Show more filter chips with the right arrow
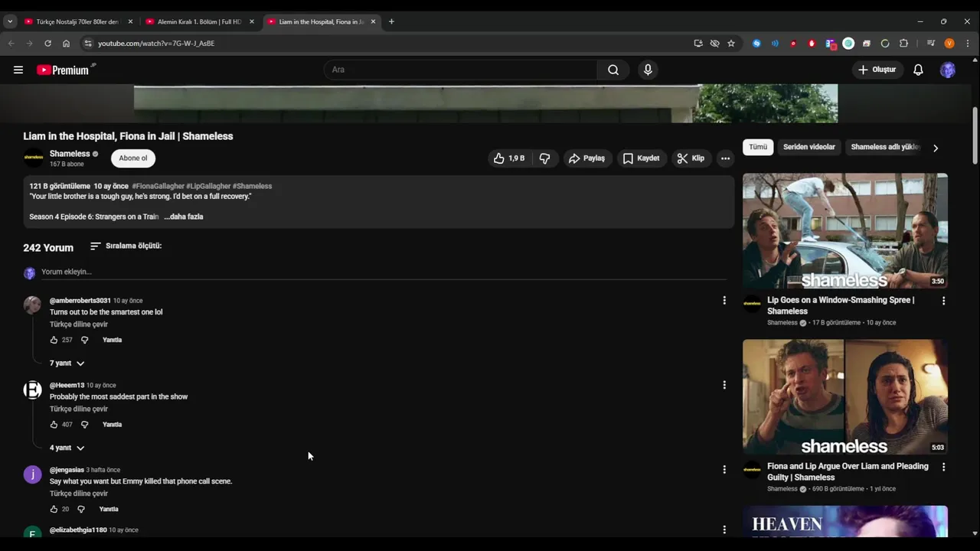Screen dimensions: 980x551 tap(936, 148)
